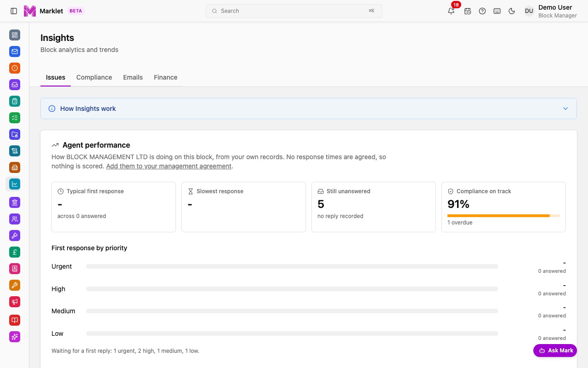Click the Slowest response card
The width and height of the screenshot is (588, 368).
click(x=243, y=207)
